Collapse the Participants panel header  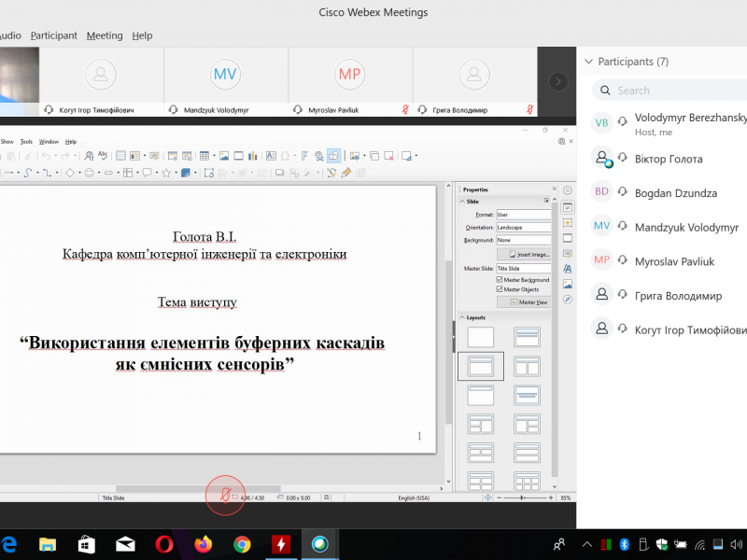(x=588, y=62)
